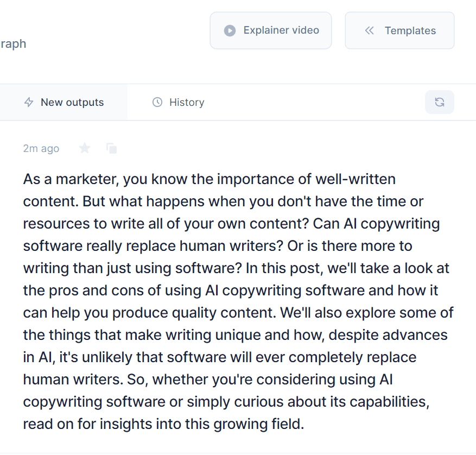476x455 pixels.
Task: Click the phrase 'In this post'
Action: pos(283,269)
